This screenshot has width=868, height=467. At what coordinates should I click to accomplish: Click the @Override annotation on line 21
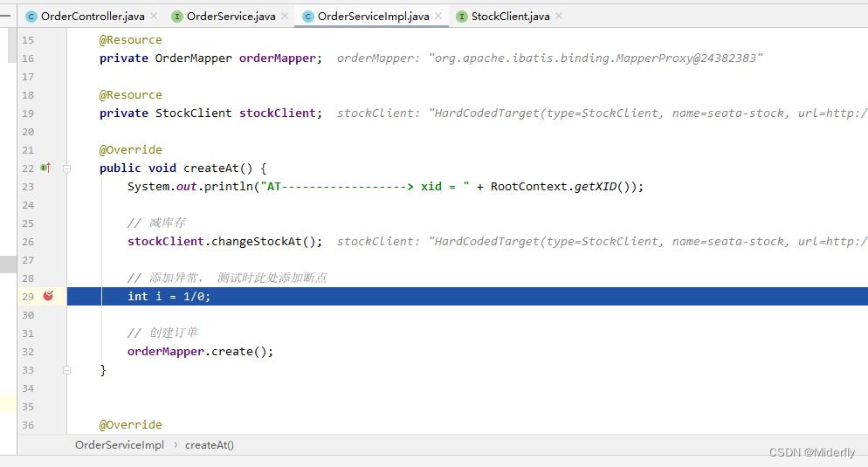pos(131,150)
